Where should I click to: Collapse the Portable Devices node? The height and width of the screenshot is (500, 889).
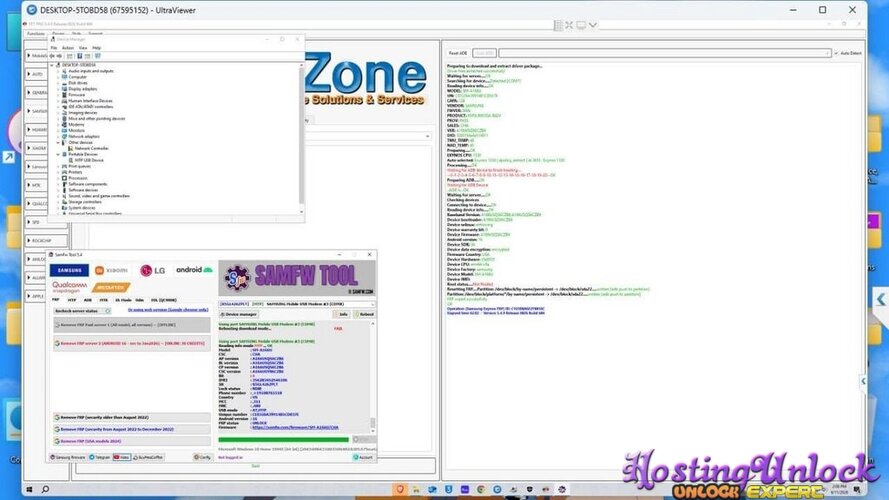pyautogui.click(x=58, y=154)
